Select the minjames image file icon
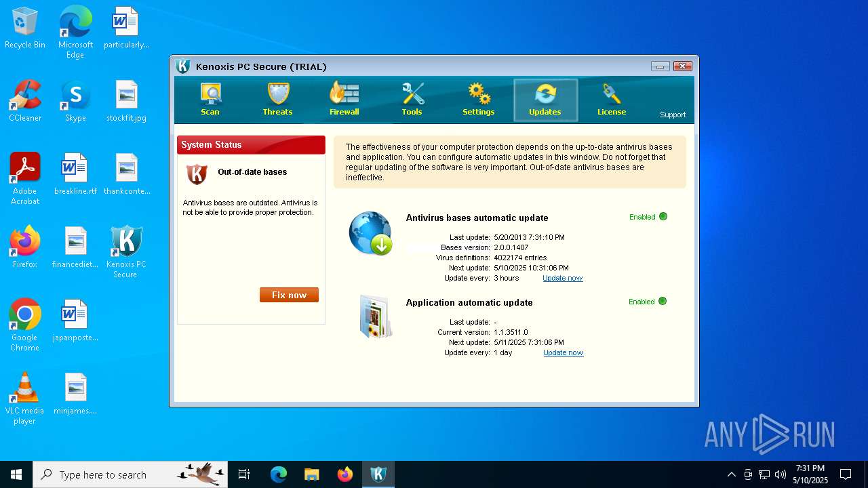The height and width of the screenshot is (488, 868). point(75,394)
